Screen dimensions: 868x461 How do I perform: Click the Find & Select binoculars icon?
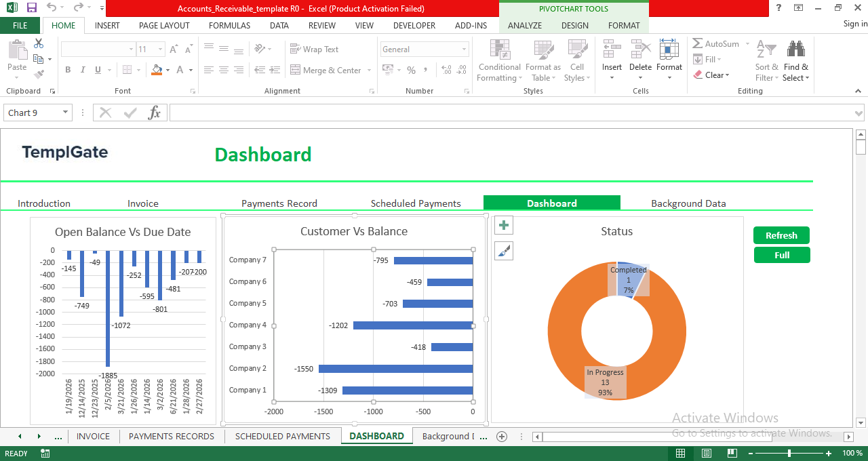795,49
